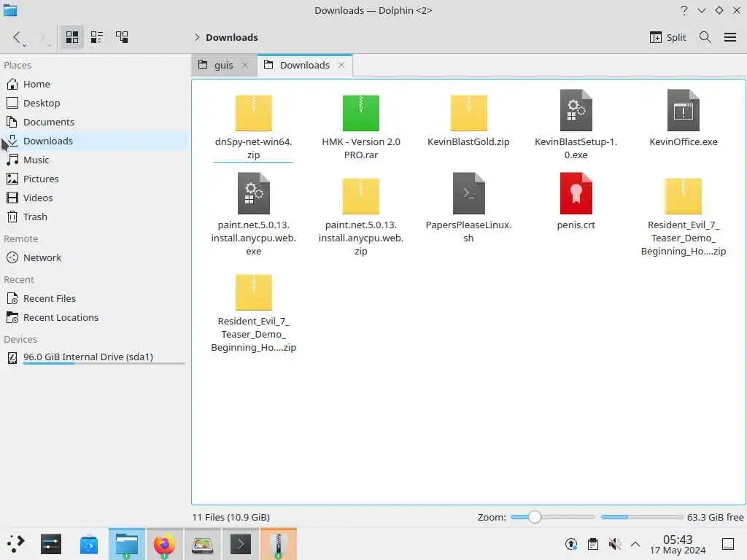Close the Downloads tab

click(341, 65)
